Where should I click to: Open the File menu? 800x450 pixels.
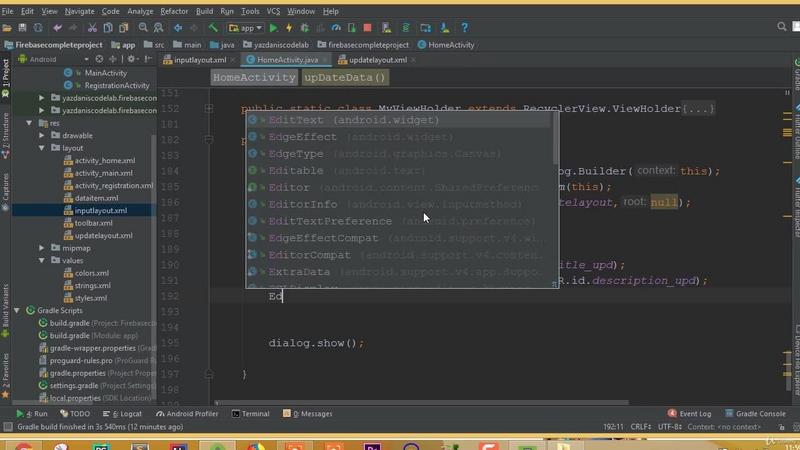(8, 11)
